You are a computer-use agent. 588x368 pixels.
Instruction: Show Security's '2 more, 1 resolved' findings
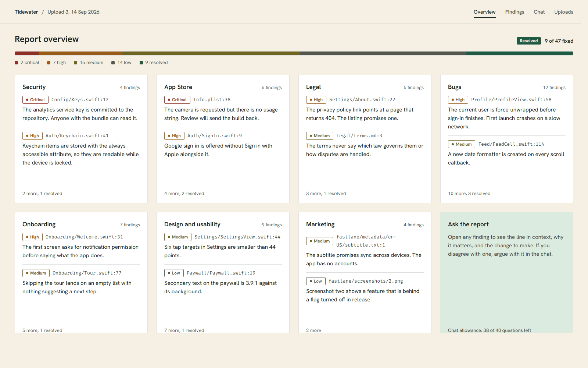coord(42,194)
